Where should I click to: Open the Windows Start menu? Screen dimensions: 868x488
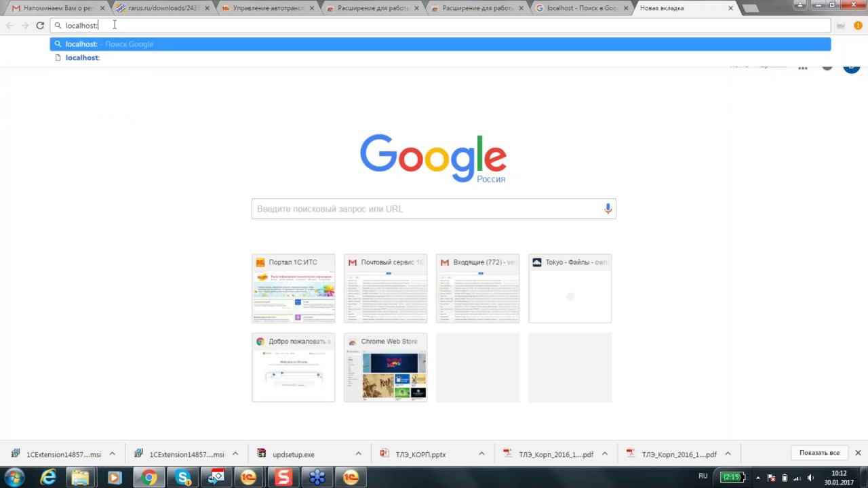15,477
